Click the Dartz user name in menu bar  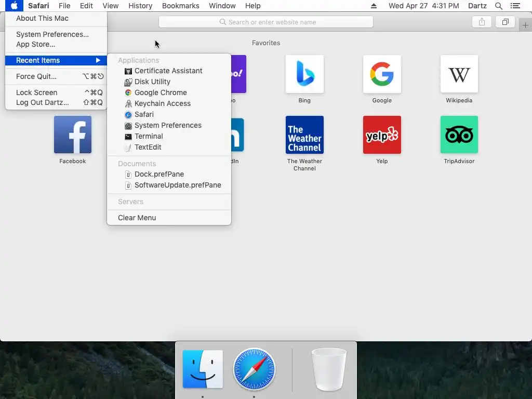(477, 6)
